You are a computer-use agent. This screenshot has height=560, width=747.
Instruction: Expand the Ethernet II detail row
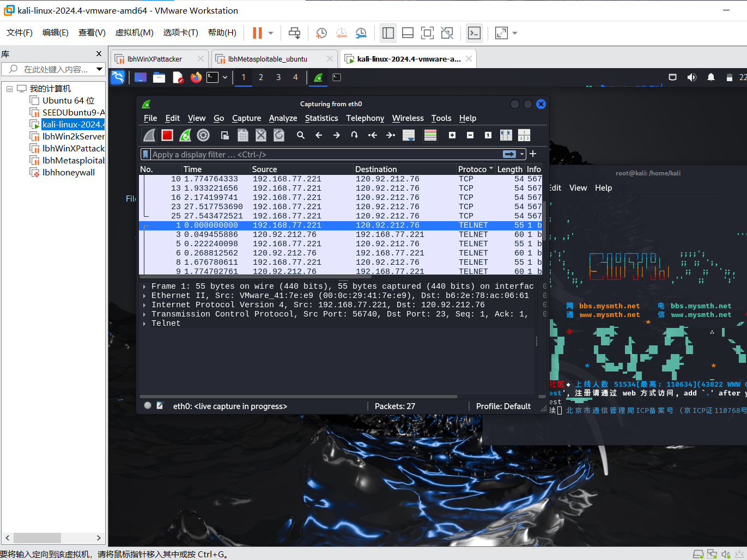coord(144,296)
